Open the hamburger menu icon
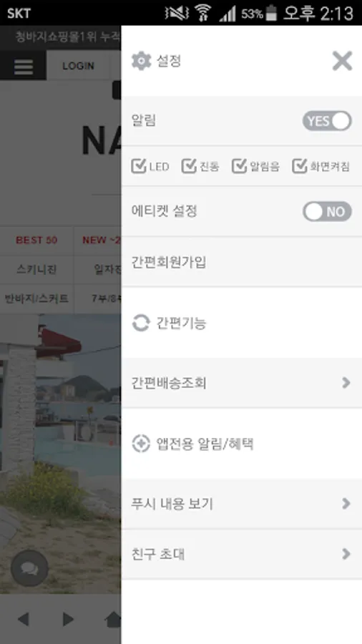The width and height of the screenshot is (362, 644). 24,66
